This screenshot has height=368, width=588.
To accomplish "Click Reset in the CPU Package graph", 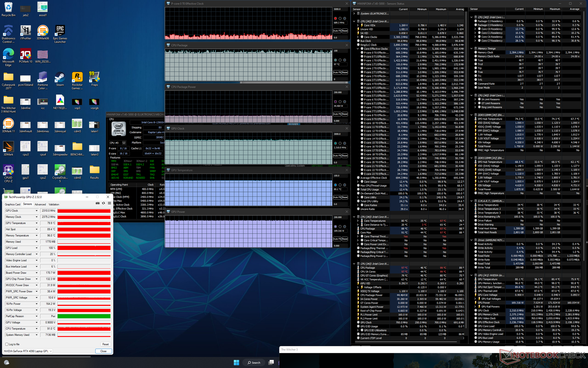I will (345, 73).
